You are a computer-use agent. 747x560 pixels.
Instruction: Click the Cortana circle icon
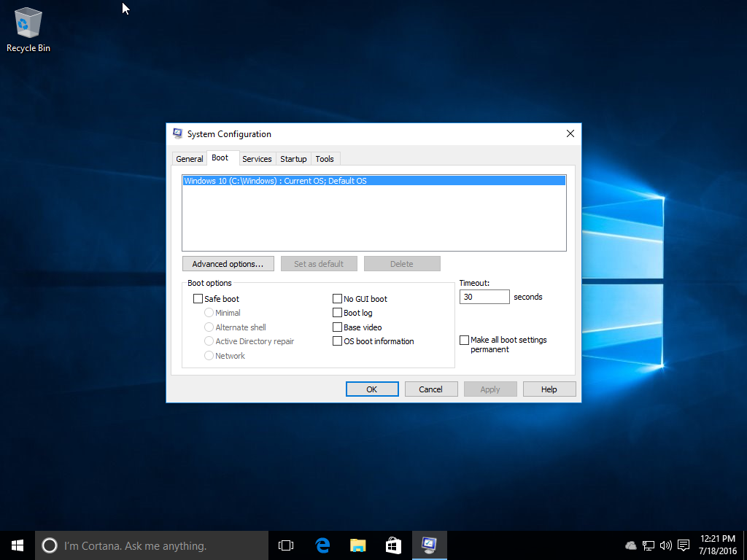coord(50,545)
